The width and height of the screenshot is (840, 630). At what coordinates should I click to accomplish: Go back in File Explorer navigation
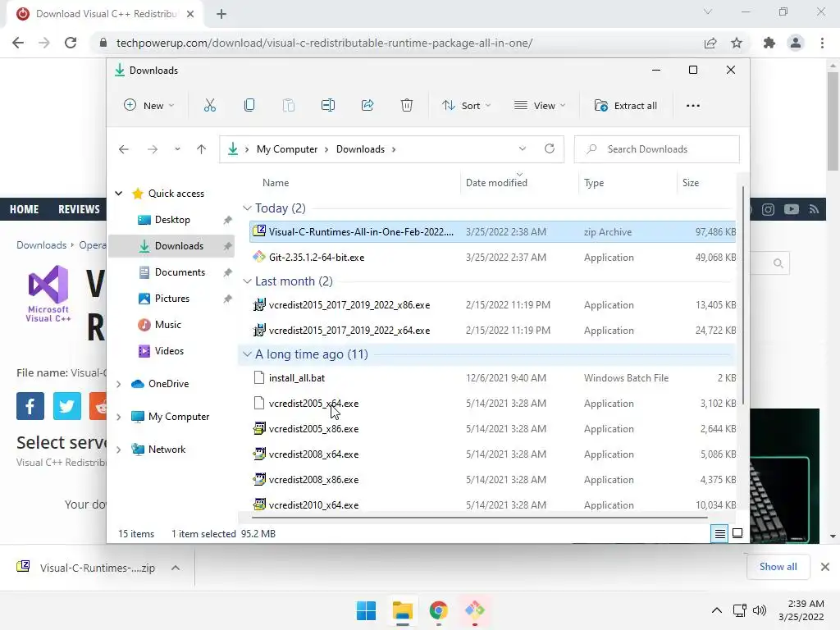pyautogui.click(x=124, y=149)
